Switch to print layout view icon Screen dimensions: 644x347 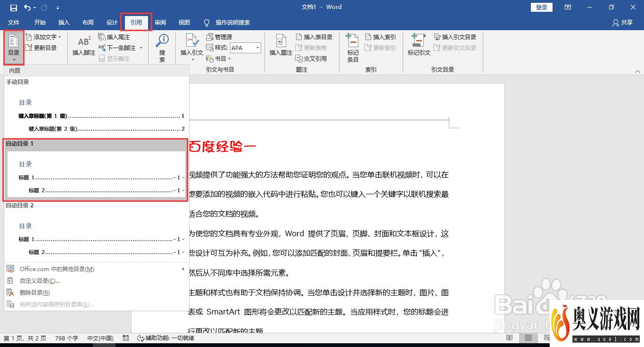(x=528, y=338)
